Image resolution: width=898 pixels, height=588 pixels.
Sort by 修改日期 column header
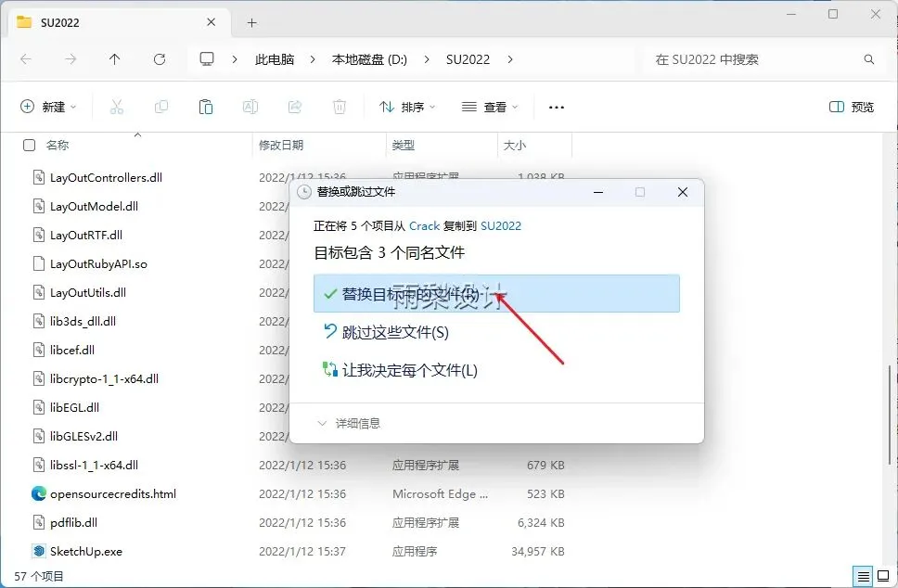point(281,146)
